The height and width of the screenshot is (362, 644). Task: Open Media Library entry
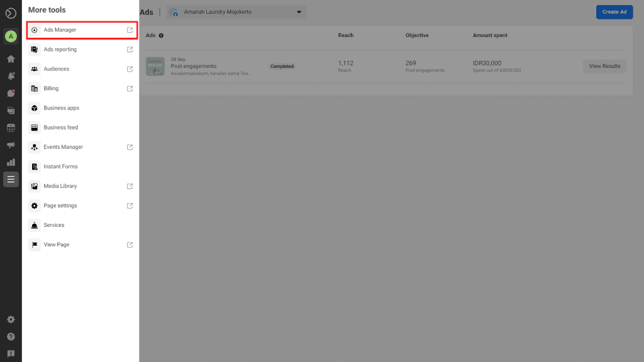(x=82, y=186)
